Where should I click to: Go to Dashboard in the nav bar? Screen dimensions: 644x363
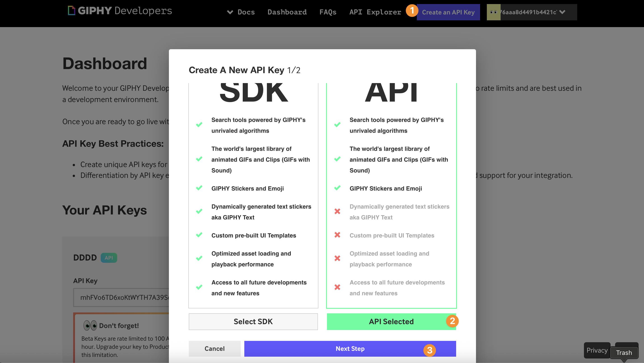[x=287, y=12]
